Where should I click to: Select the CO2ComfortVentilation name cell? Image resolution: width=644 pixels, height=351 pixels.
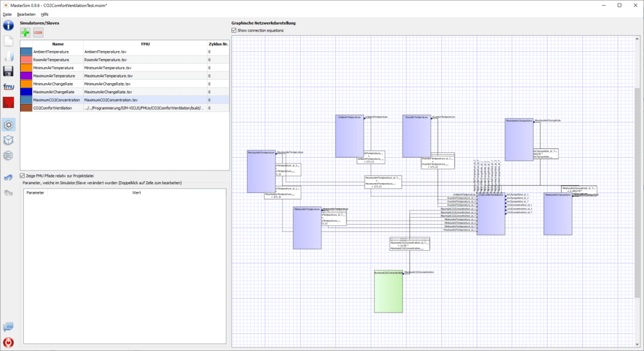57,108
